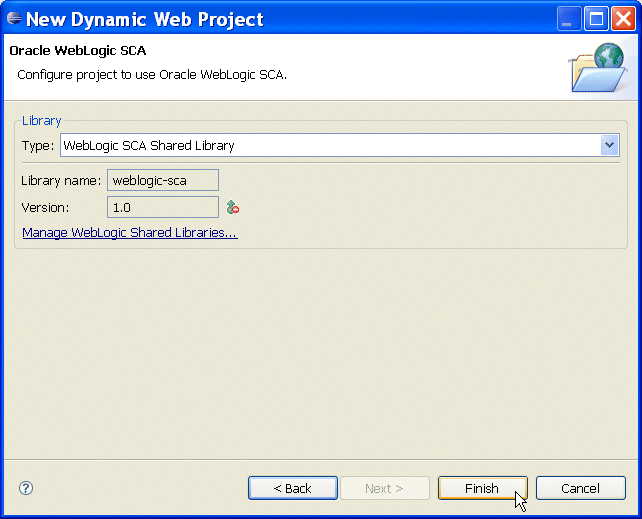Click the New Dynamic Web Project title text

click(x=145, y=20)
